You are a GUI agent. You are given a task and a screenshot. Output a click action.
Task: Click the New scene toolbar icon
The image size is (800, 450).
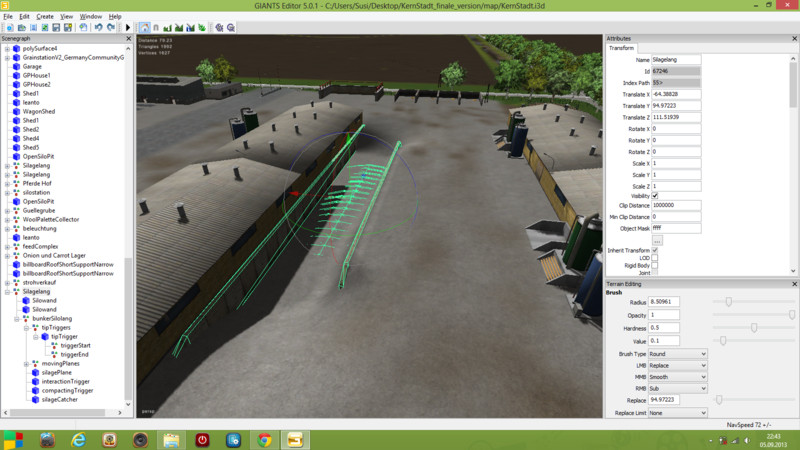pos(8,27)
